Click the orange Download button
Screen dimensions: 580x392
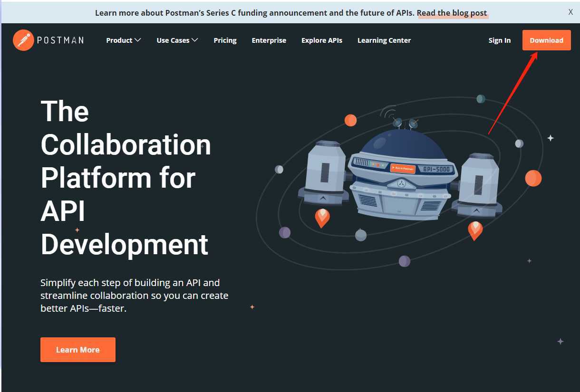click(x=547, y=40)
